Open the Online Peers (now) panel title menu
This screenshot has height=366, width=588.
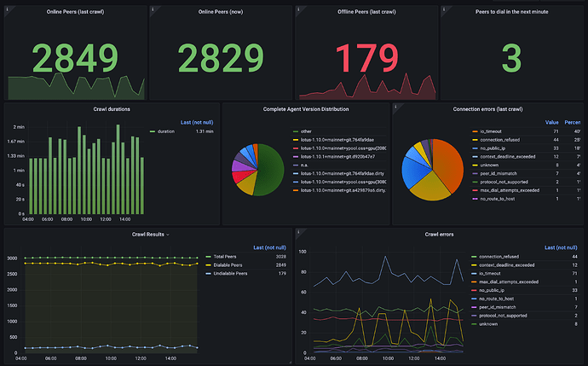pos(221,12)
